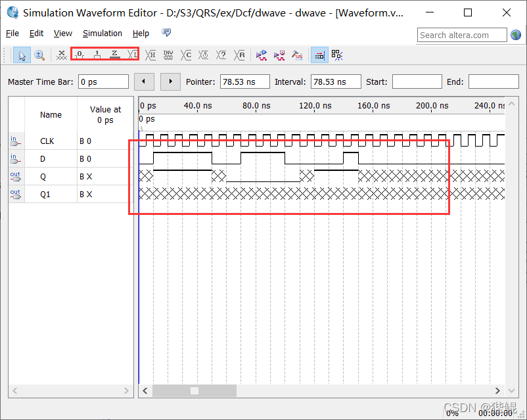Click the Q output pin icon

[16, 176]
